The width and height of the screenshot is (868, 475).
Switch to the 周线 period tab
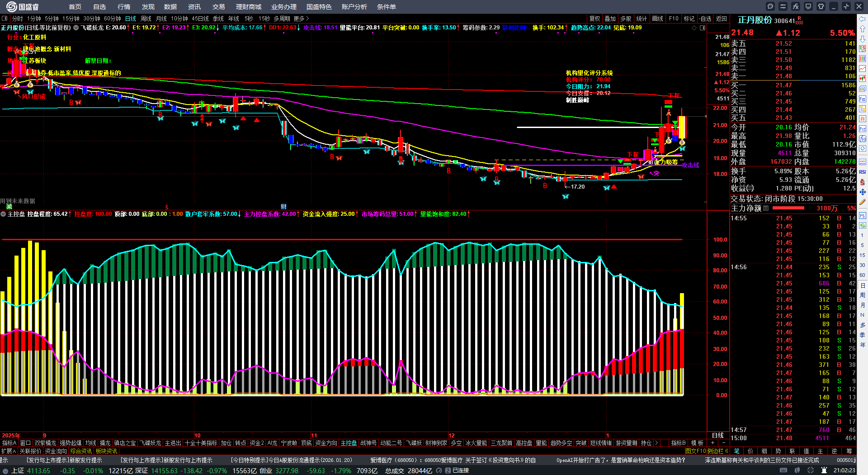[146, 19]
